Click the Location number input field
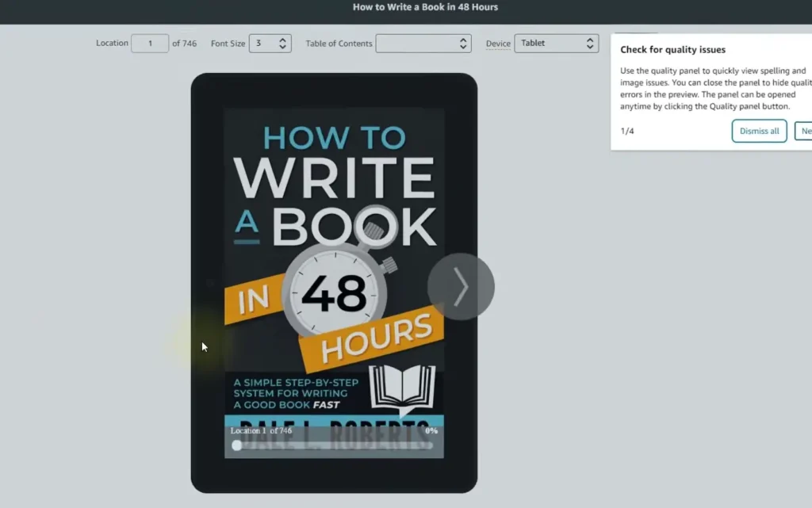The width and height of the screenshot is (812, 508). click(x=150, y=44)
